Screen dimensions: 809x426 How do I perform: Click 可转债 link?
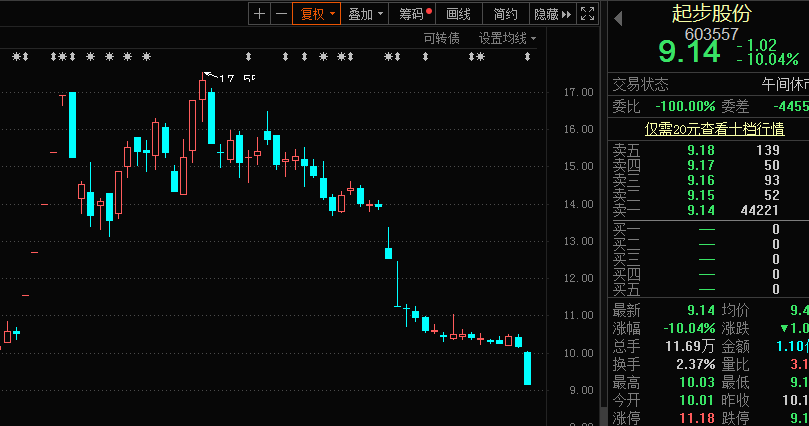click(x=441, y=38)
